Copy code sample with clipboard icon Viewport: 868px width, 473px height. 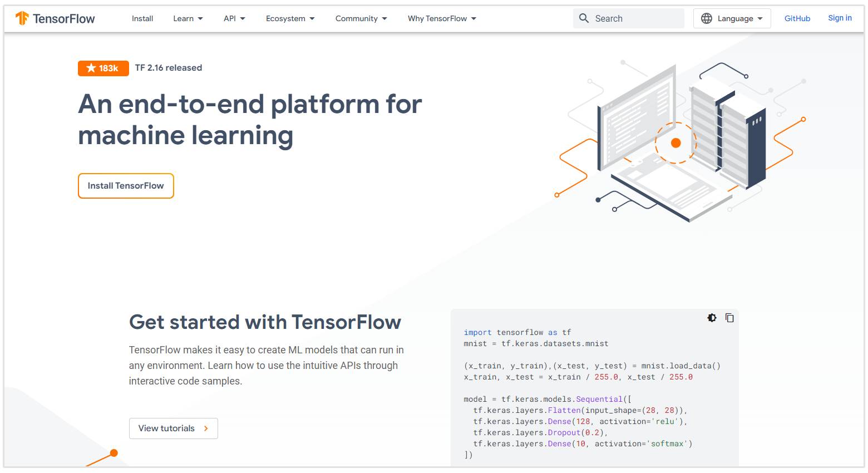pyautogui.click(x=729, y=318)
